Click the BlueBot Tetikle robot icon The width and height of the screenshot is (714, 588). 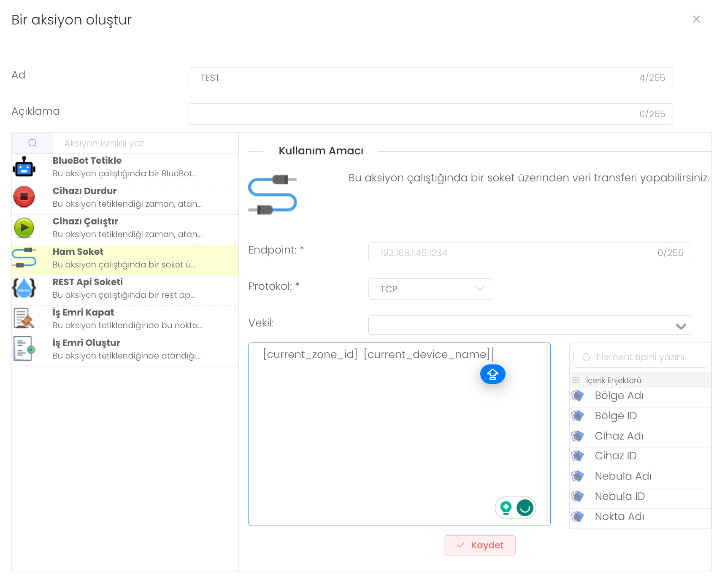pos(24,167)
